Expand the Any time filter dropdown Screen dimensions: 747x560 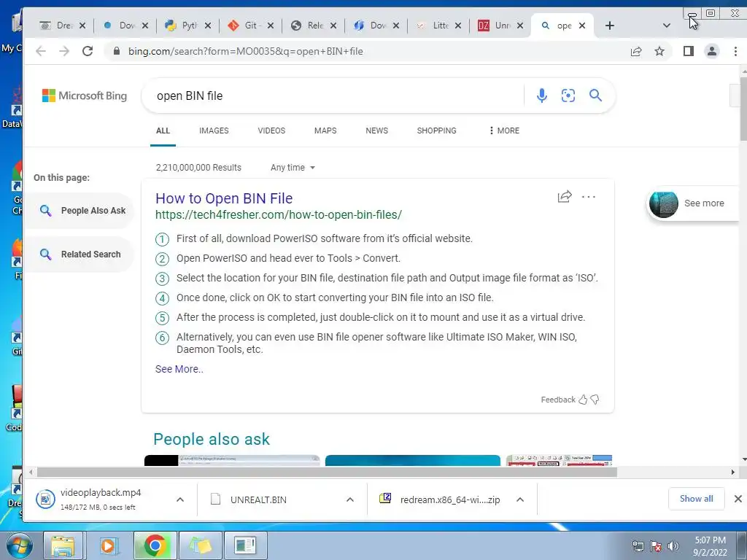[293, 168]
